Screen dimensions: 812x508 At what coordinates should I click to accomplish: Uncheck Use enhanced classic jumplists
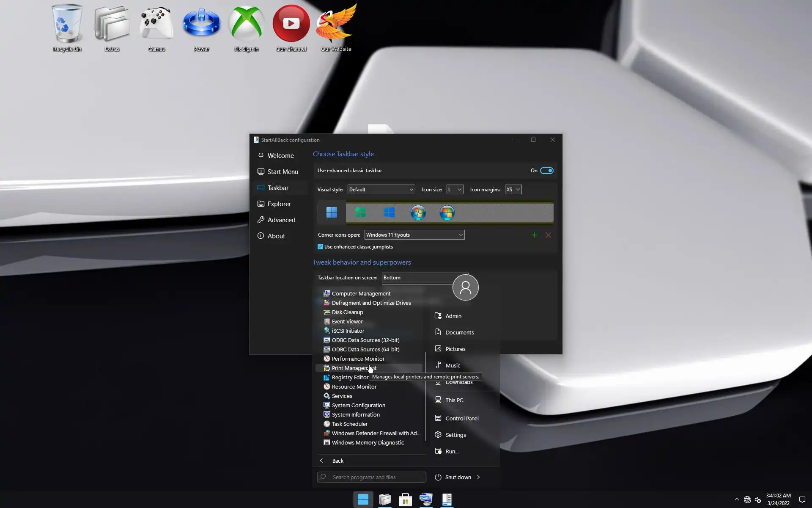pyautogui.click(x=320, y=247)
